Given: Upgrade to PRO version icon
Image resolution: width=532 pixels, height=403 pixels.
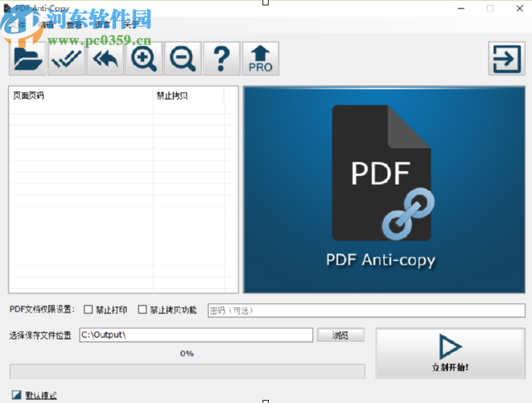Looking at the screenshot, I should pyautogui.click(x=260, y=59).
